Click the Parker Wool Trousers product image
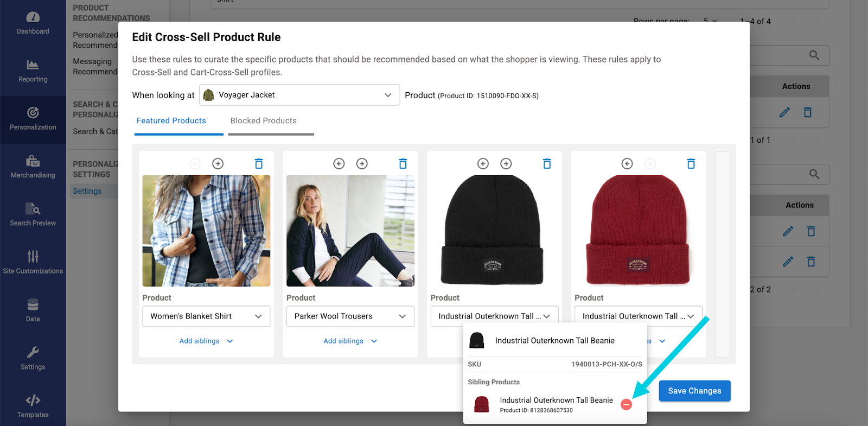The height and width of the screenshot is (426, 868). pos(350,231)
